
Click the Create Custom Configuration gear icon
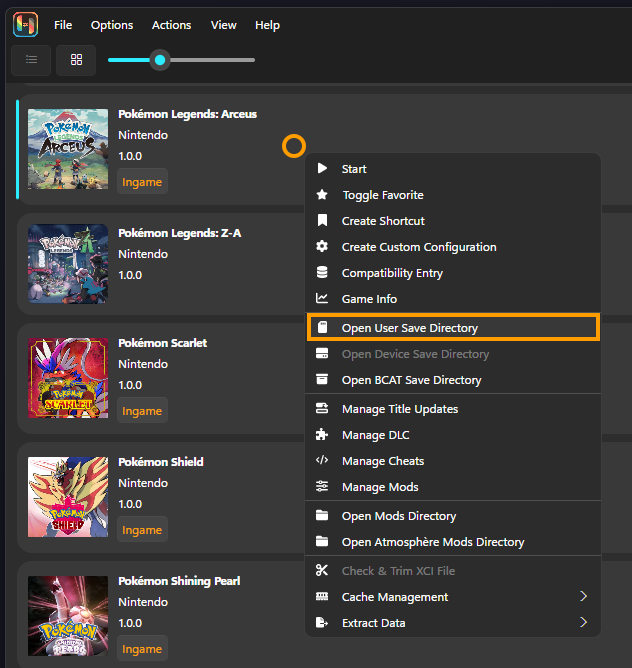[322, 246]
